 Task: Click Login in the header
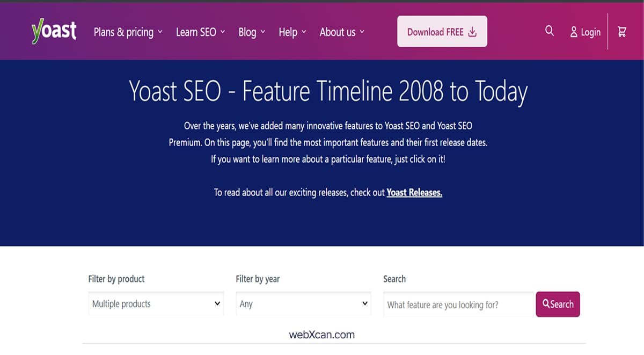coord(585,32)
